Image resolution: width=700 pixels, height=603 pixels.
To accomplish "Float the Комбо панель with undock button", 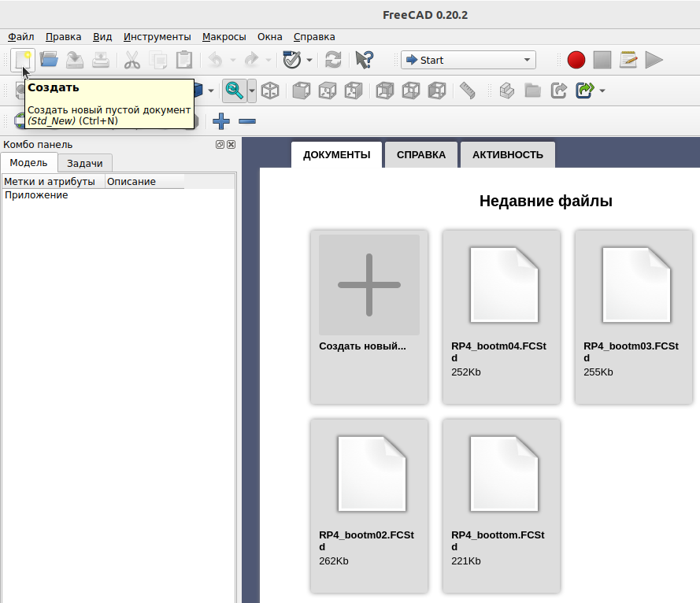I will click(x=220, y=144).
